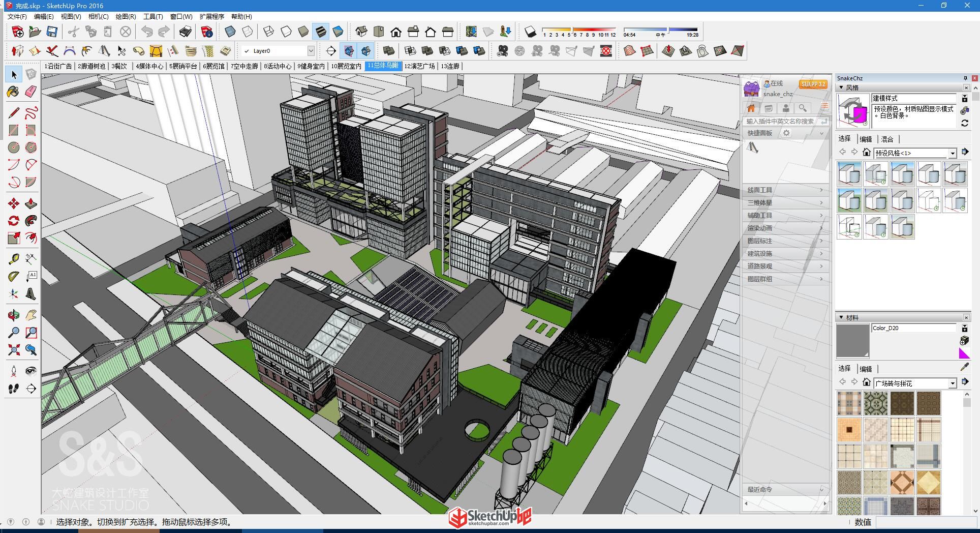Open the 扩展程序 menu
The width and height of the screenshot is (980, 533).
[211, 16]
